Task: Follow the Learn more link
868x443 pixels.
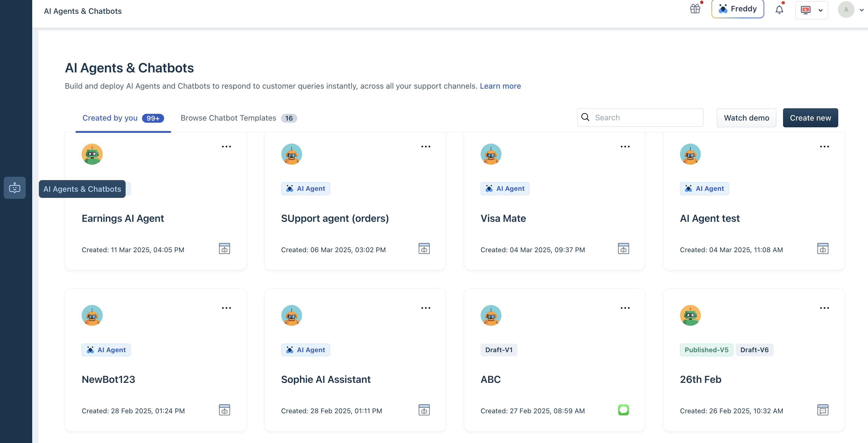Action: (500, 86)
